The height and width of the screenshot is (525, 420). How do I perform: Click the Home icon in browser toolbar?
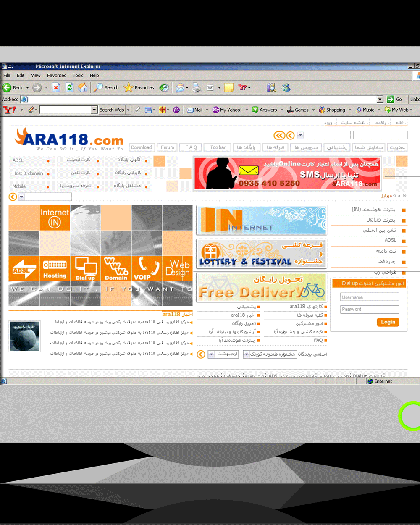(83, 87)
